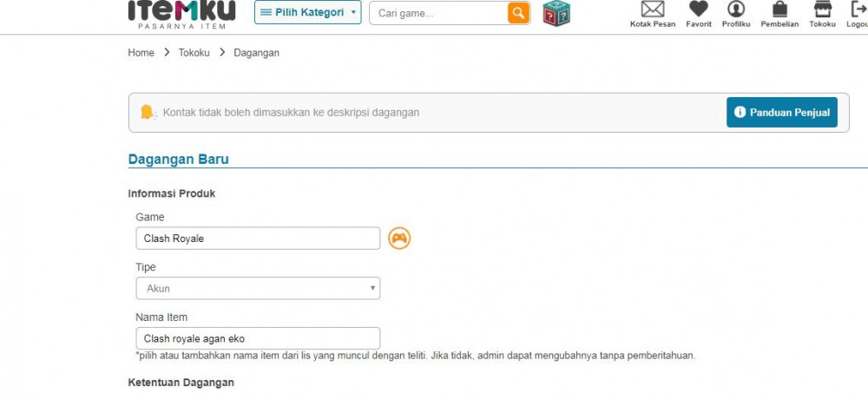Open the Profilku user icon
868x399 pixels.
[x=736, y=9]
